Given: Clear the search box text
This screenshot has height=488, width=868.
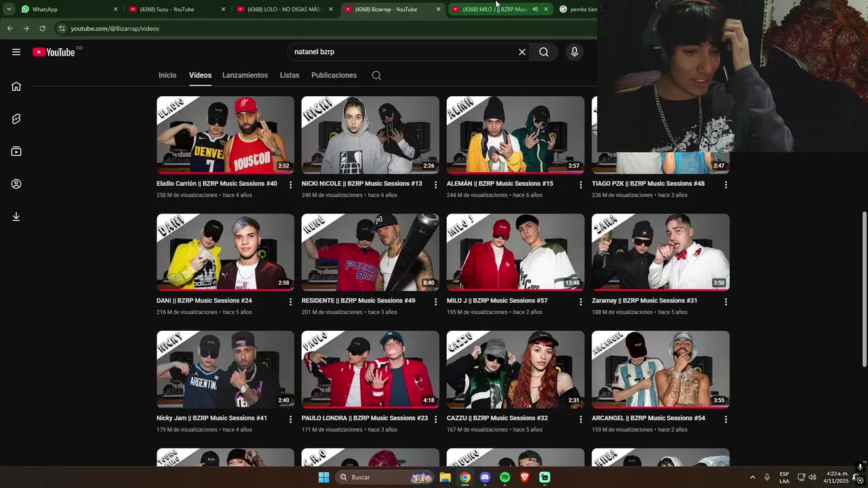Looking at the screenshot, I should pos(522,52).
